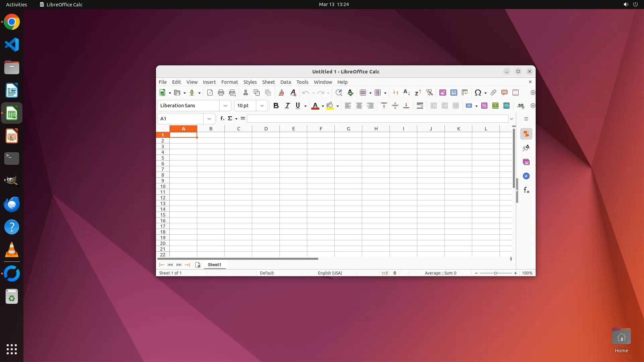This screenshot has height=362, width=644.
Task: Insert a chart via toolbar icon
Action: (454, 93)
